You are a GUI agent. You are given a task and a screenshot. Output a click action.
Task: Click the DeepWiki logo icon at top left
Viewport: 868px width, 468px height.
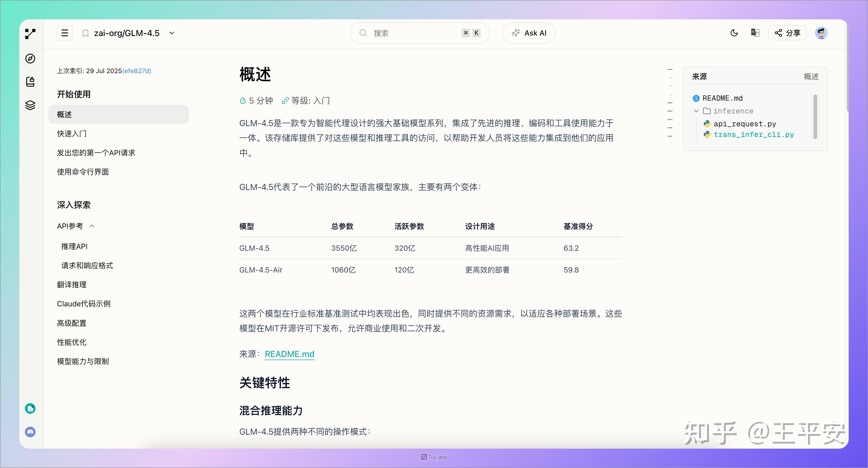point(30,33)
